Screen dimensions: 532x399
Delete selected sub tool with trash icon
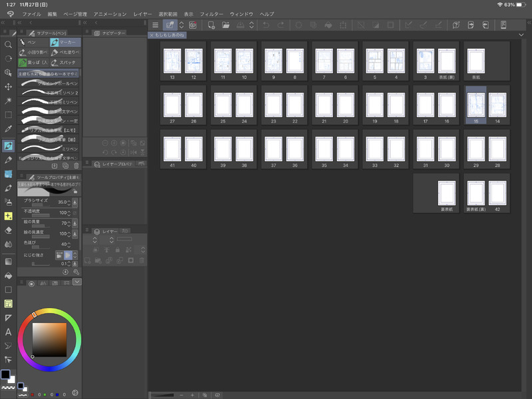click(76, 166)
